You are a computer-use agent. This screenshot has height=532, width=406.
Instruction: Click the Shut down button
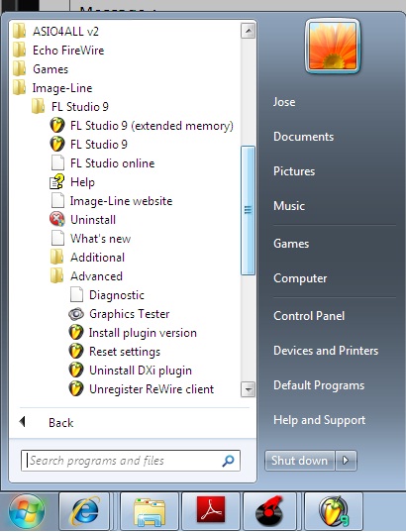tap(299, 461)
